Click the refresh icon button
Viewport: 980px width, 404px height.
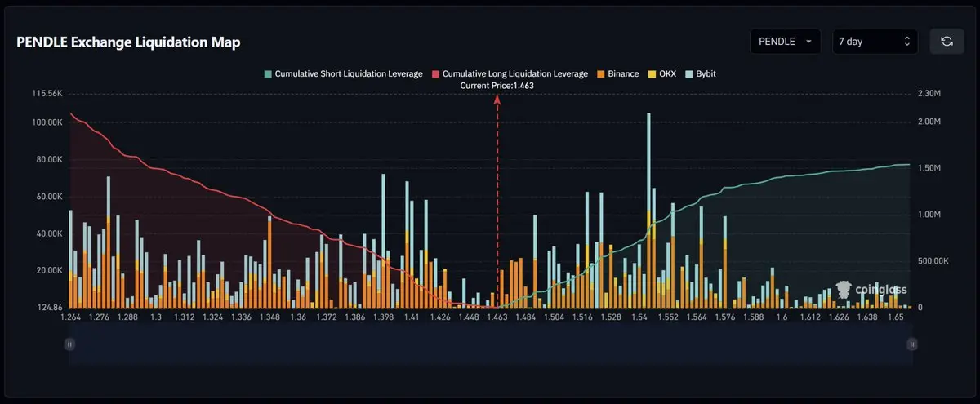click(947, 42)
